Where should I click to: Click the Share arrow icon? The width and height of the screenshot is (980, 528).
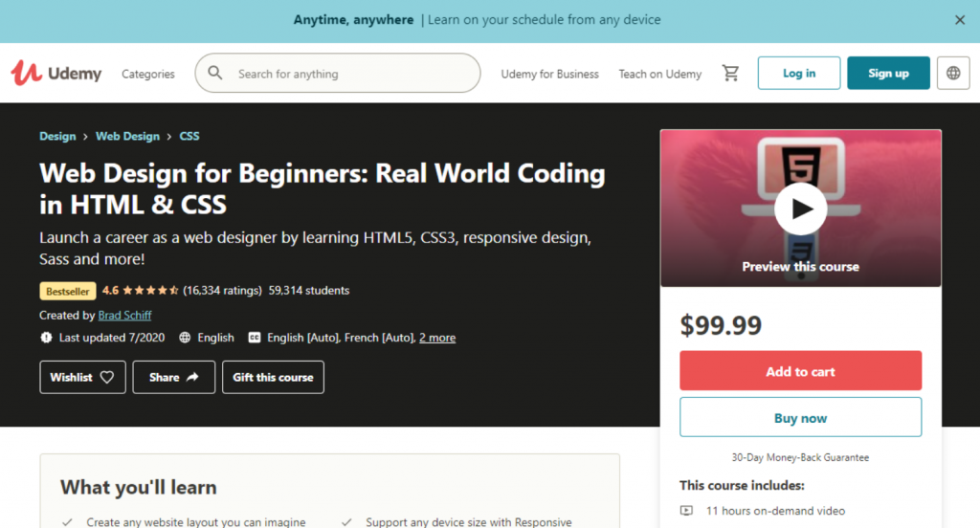coord(192,377)
